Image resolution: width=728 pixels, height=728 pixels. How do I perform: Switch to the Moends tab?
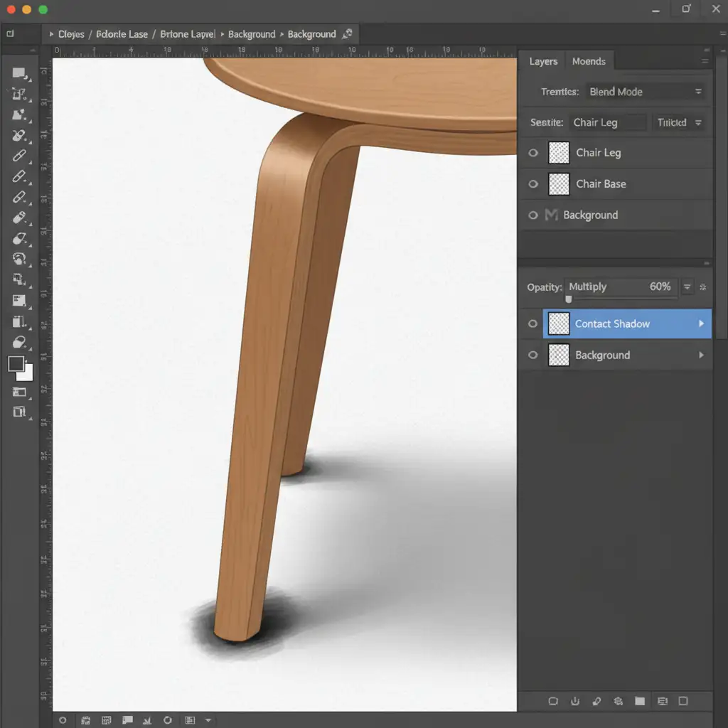589,62
